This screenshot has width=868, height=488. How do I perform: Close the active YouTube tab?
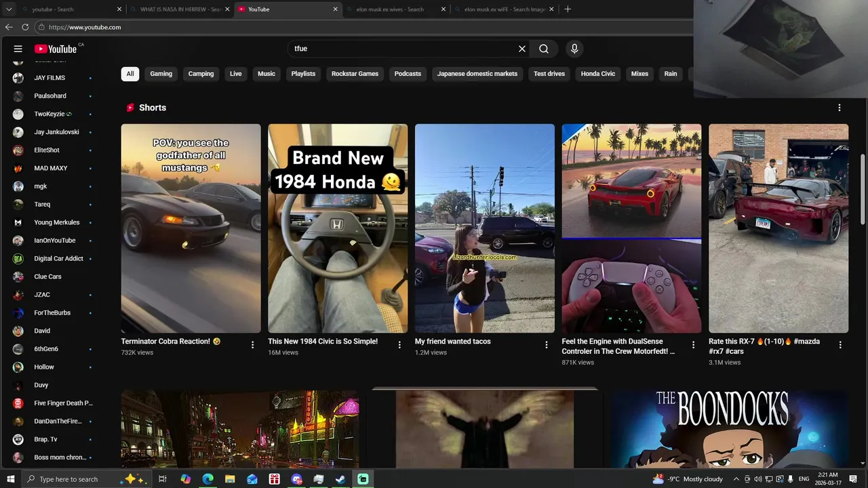click(335, 9)
